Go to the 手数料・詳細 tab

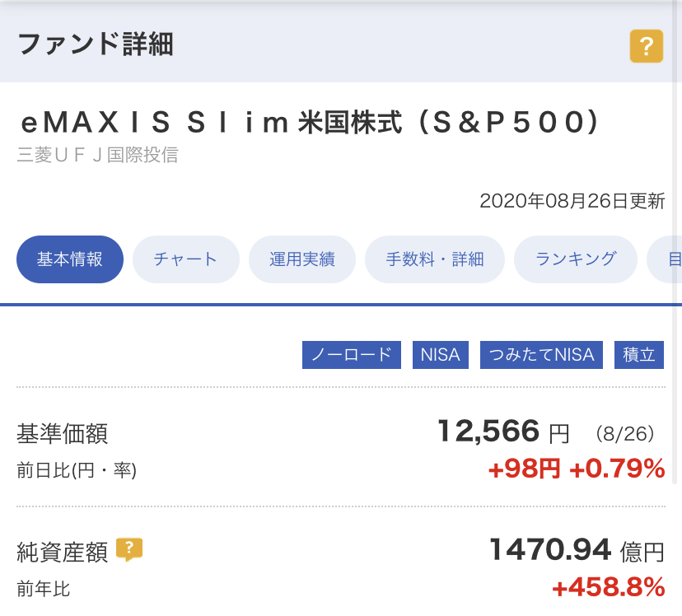coord(435,259)
